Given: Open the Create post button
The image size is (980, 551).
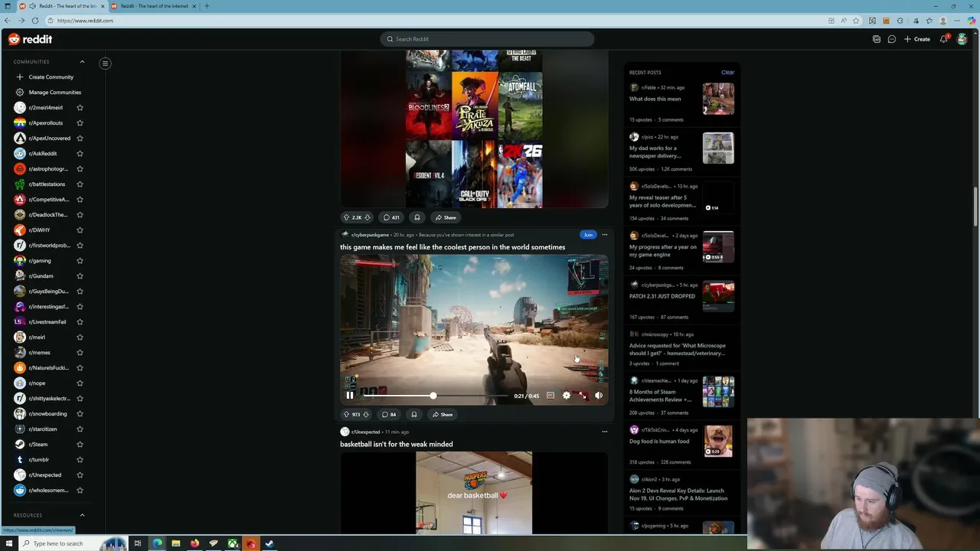Looking at the screenshot, I should (x=917, y=39).
